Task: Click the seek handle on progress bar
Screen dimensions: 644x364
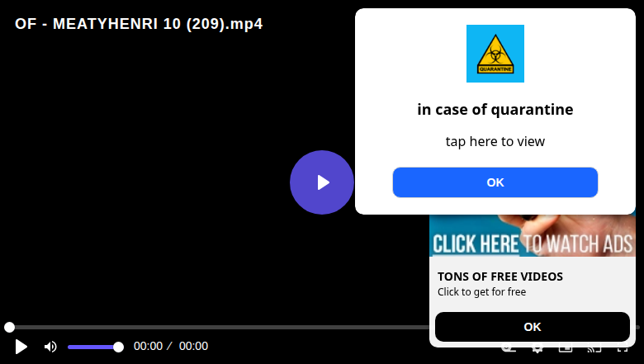Action: click(x=9, y=327)
